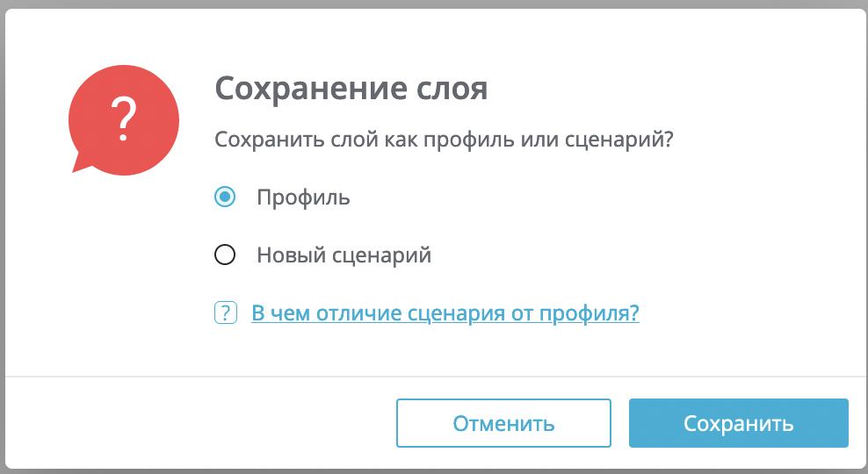Viewport: 868px width, 474px height.
Task: Confirm with the blue Сохранить button
Action: click(739, 423)
